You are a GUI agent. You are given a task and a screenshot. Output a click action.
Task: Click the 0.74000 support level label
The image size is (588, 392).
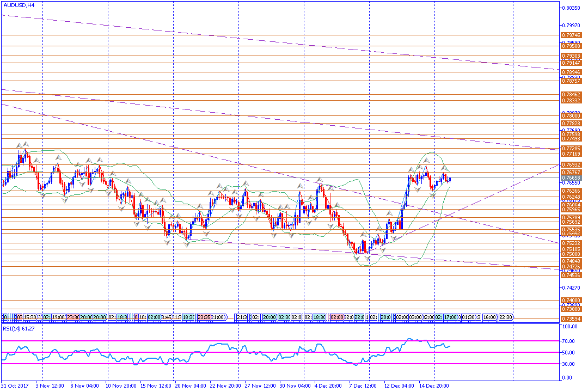572,300
